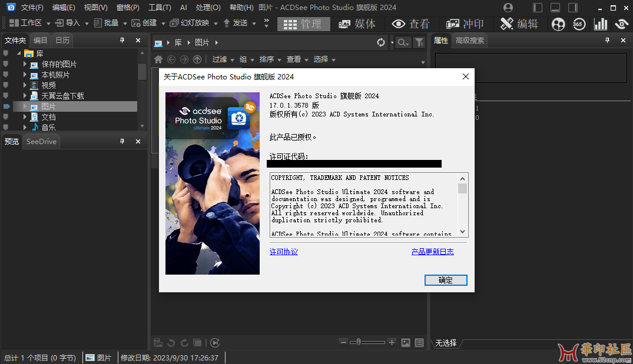Collapse the 库 root node
The image size is (633, 364).
tap(19, 53)
